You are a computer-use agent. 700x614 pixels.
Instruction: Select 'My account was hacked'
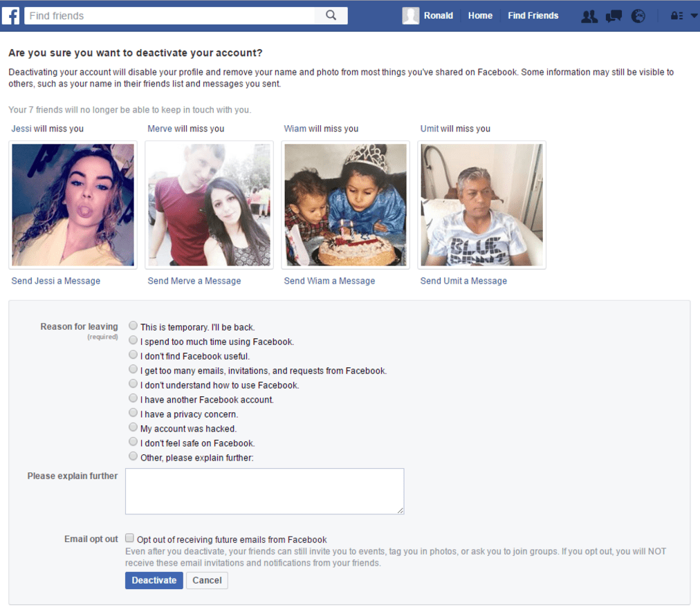(x=133, y=427)
